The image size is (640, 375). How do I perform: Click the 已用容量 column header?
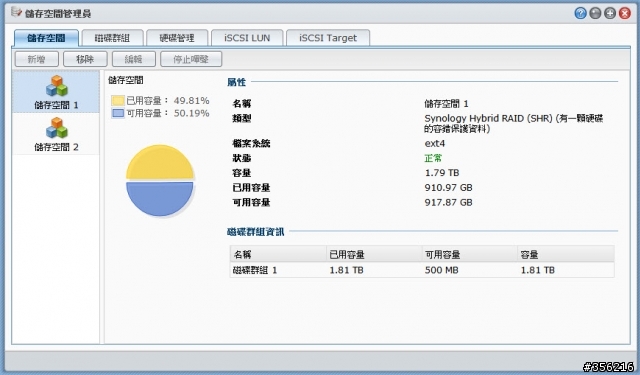click(x=374, y=254)
